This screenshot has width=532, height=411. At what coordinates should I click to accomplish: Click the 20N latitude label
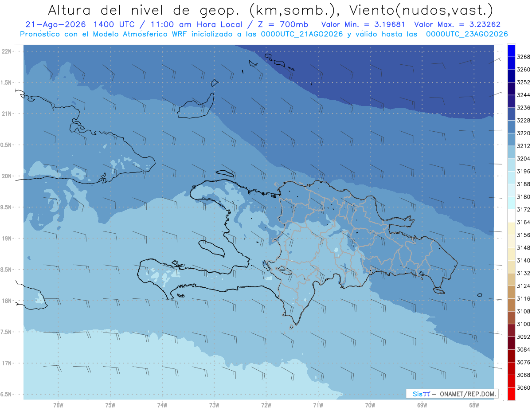point(7,176)
